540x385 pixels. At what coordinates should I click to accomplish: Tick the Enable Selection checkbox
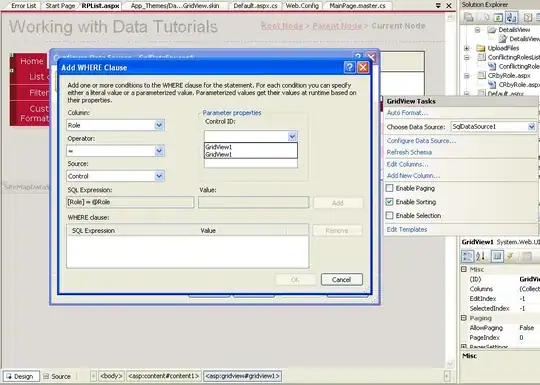point(390,216)
